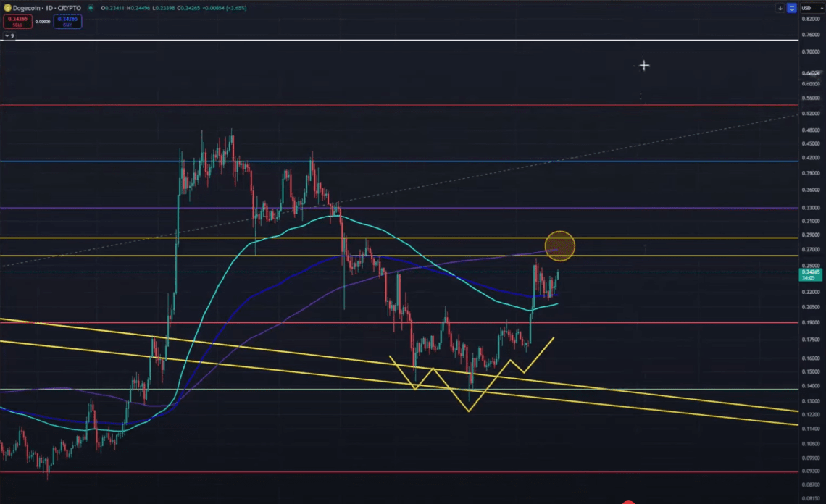Open the Dogecoin 1D CRYPTO symbol title
This screenshot has height=504, width=826.
click(47, 8)
